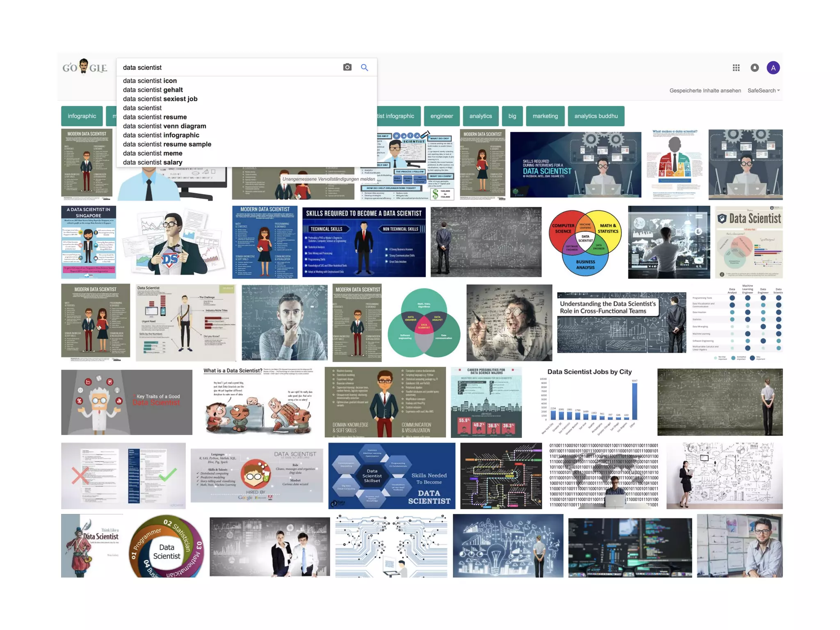Open the Google apps grid icon

pyautogui.click(x=736, y=68)
